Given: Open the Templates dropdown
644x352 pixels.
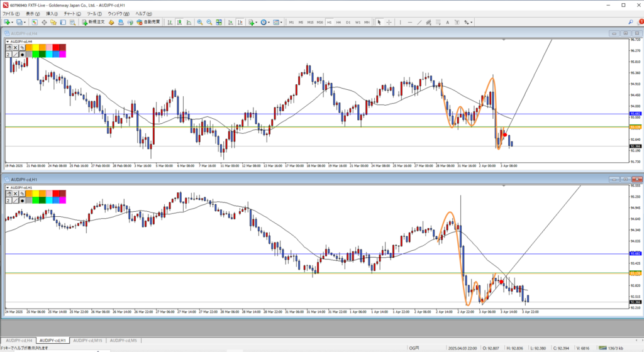Looking at the screenshot, I should tap(277, 22).
